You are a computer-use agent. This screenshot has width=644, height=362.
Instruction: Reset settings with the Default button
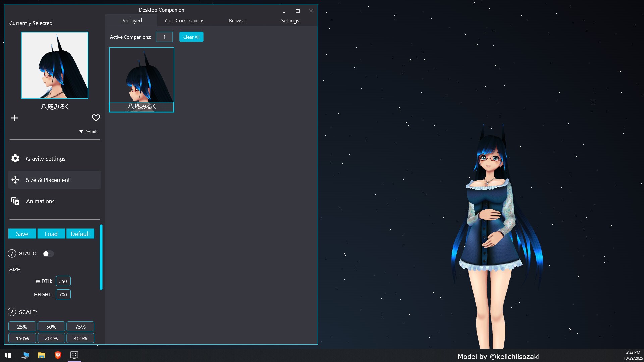coord(80,233)
